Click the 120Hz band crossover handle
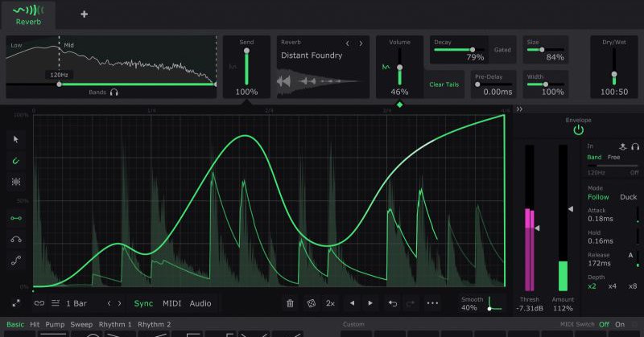This screenshot has height=337, width=644. pyautogui.click(x=59, y=84)
